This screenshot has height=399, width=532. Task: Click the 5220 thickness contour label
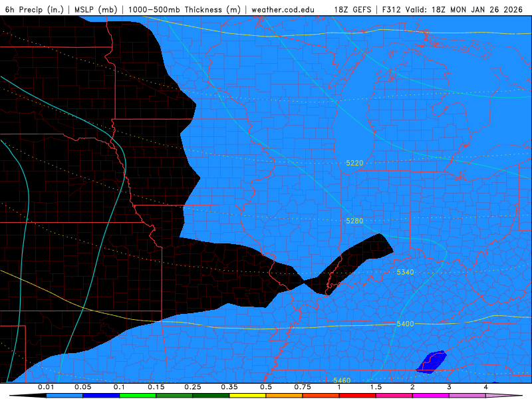click(354, 163)
